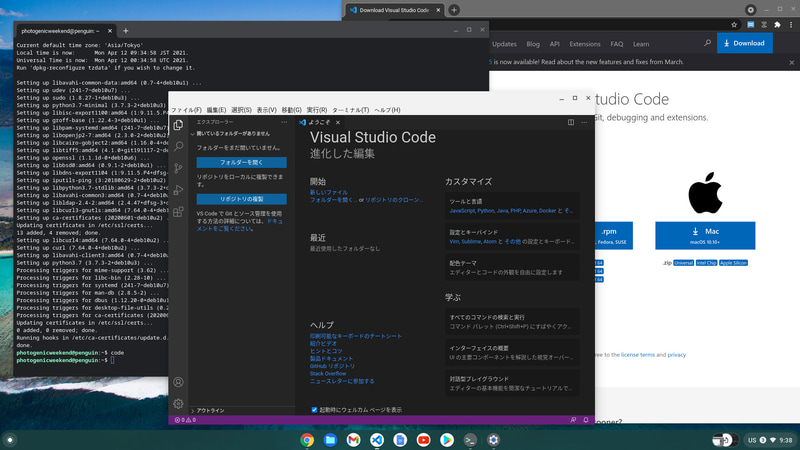Open the 移動(G) menu
This screenshot has width=800, height=450.
pos(291,110)
